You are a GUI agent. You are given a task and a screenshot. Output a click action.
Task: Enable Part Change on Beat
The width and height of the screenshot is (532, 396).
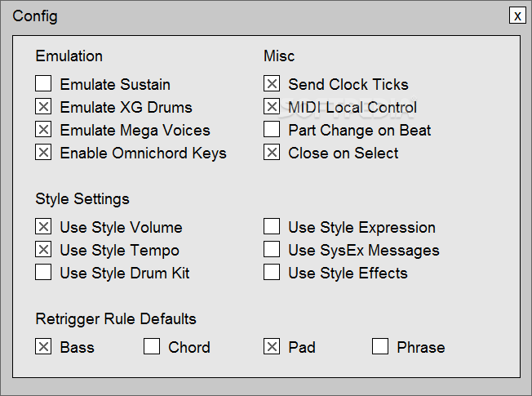pos(272,129)
